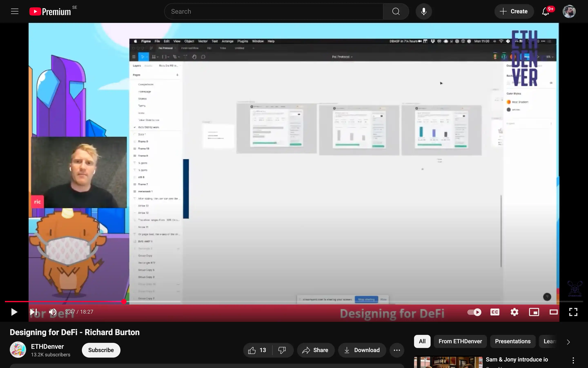The width and height of the screenshot is (588, 368).
Task: Select Figma Hand tool
Action: point(194,57)
